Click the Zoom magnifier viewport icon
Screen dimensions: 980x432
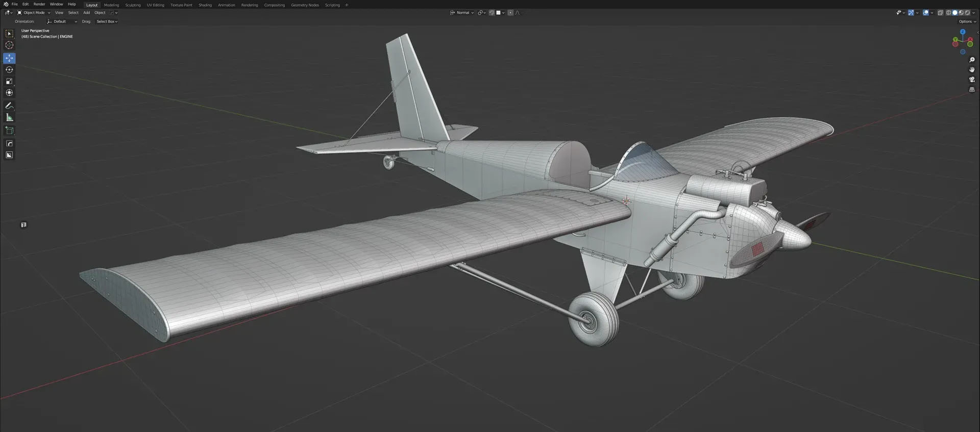click(x=972, y=60)
